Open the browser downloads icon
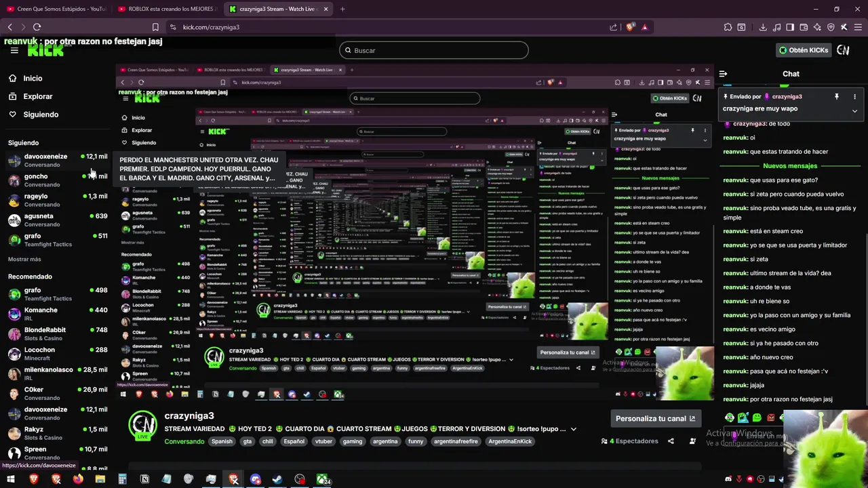868x488 pixels. [763, 27]
